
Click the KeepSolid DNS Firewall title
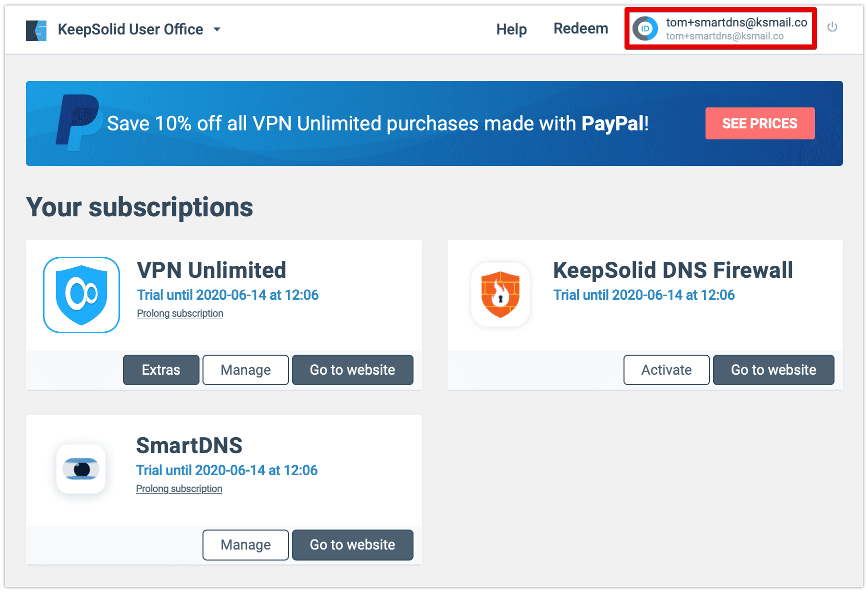[673, 270]
